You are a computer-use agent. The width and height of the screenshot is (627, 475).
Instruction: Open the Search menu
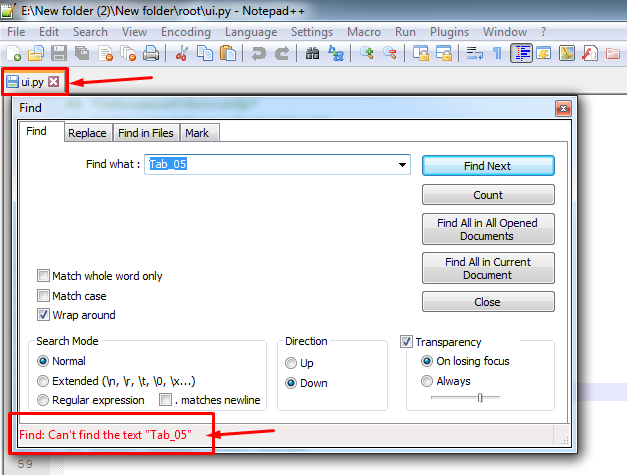tap(90, 32)
